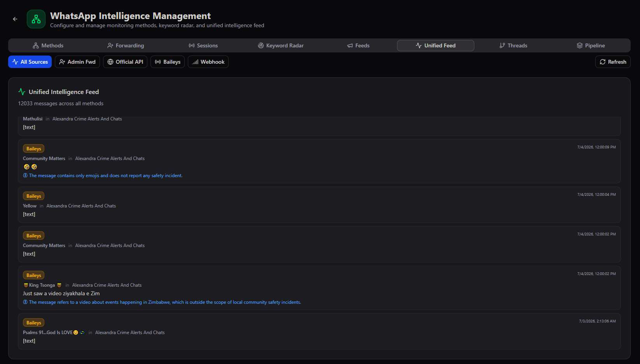The height and width of the screenshot is (364, 640).
Task: Click the Pipeline layers icon
Action: (580, 45)
